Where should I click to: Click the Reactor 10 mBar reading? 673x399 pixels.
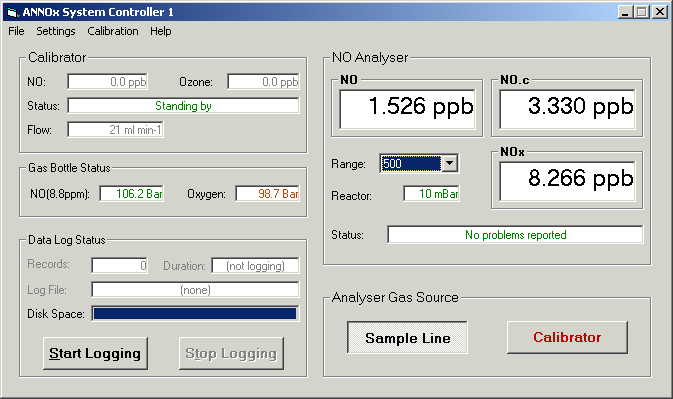431,193
